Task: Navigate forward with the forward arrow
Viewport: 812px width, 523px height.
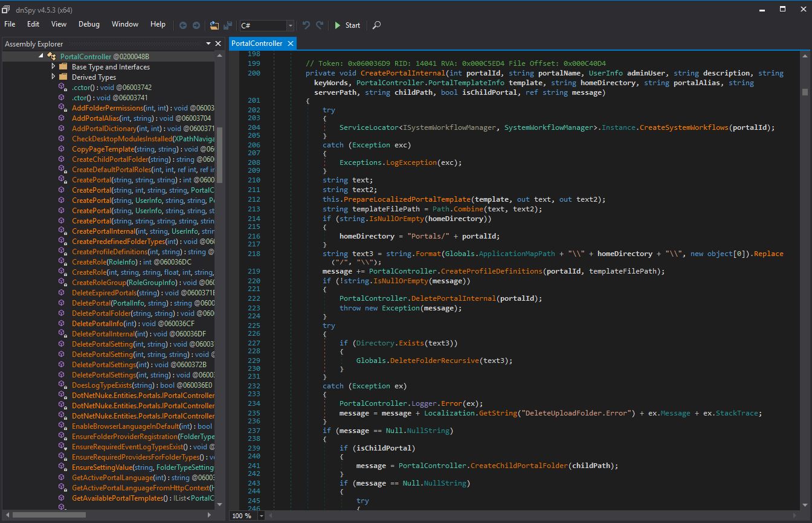Action: [196, 25]
